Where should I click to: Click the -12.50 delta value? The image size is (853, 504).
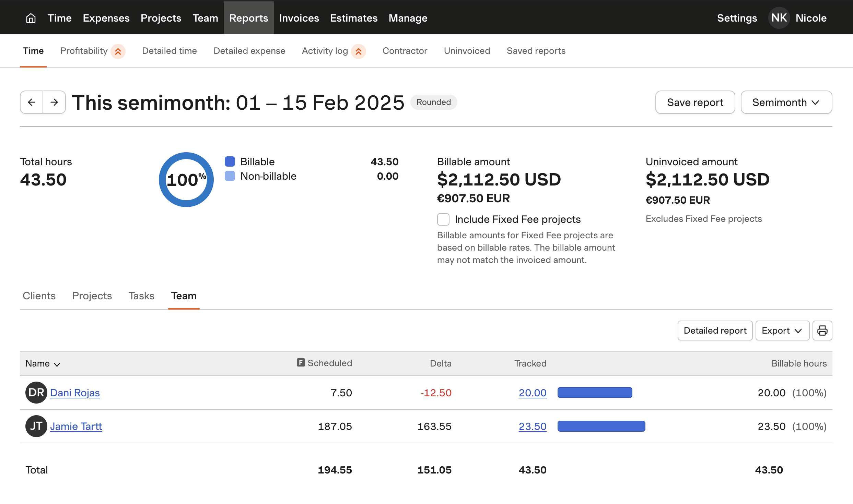click(x=436, y=393)
